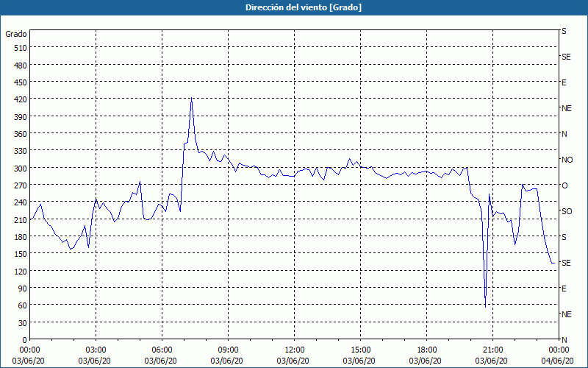Click the SO compass label on the right axis

coord(567,211)
